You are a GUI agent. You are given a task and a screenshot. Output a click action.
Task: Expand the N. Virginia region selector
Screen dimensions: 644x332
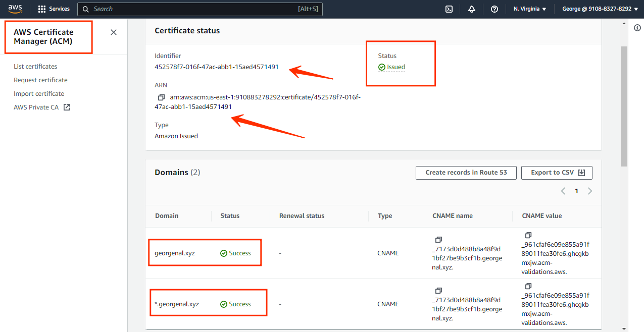click(529, 9)
